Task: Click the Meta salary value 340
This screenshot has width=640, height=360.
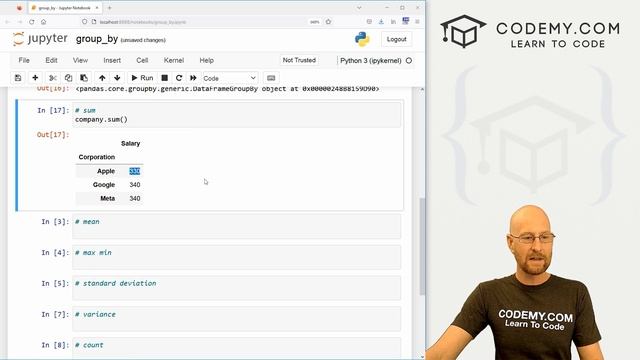Action: tap(135, 198)
